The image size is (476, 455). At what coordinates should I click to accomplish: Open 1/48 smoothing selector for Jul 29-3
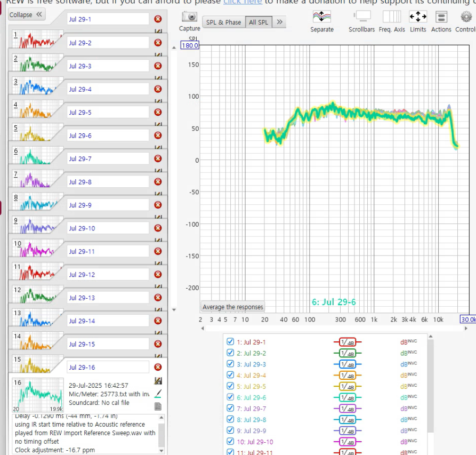[x=348, y=364]
